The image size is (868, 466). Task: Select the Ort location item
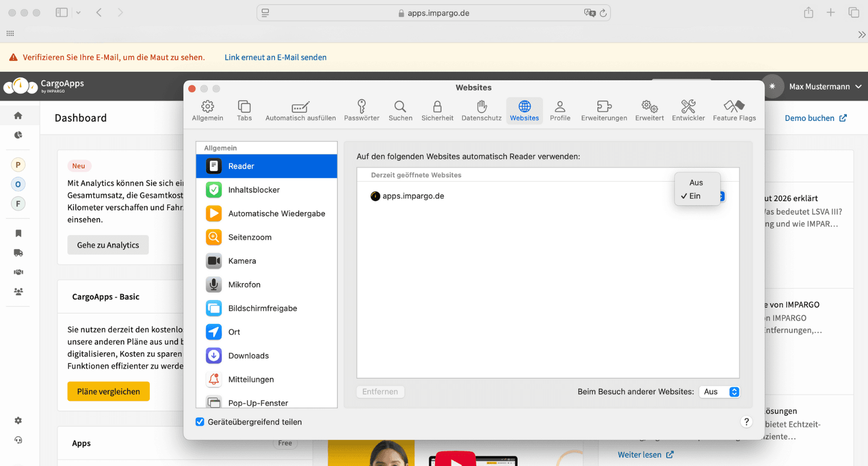point(266,332)
